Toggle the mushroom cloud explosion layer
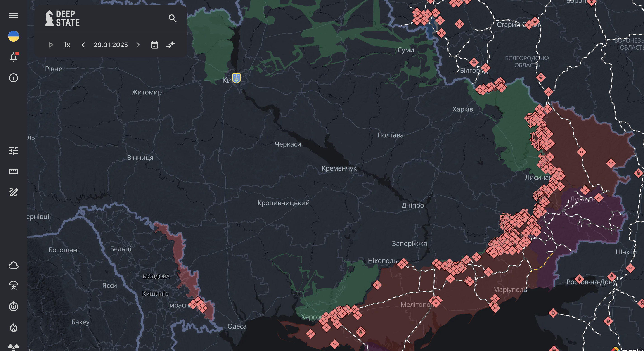This screenshot has width=644, height=351. [x=14, y=285]
